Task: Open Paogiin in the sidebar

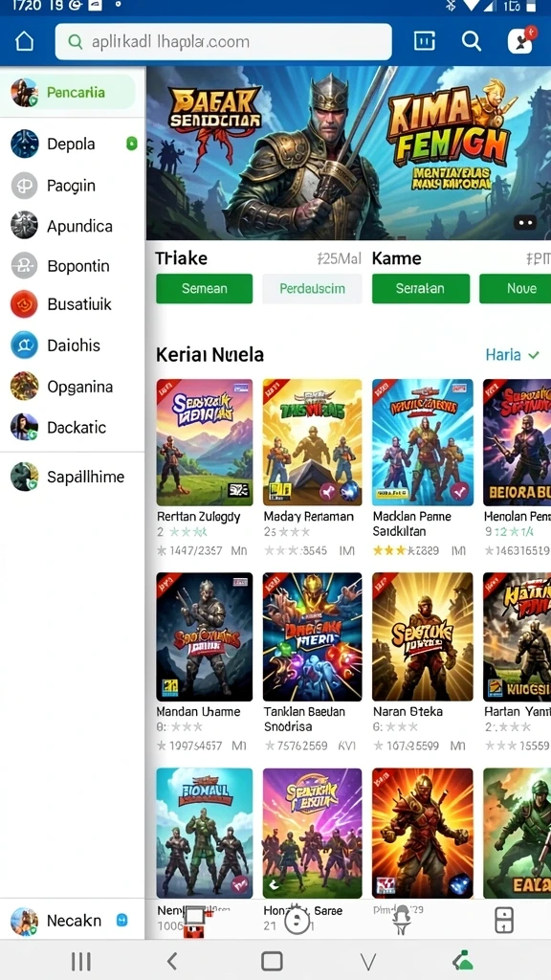Action: 72,186
